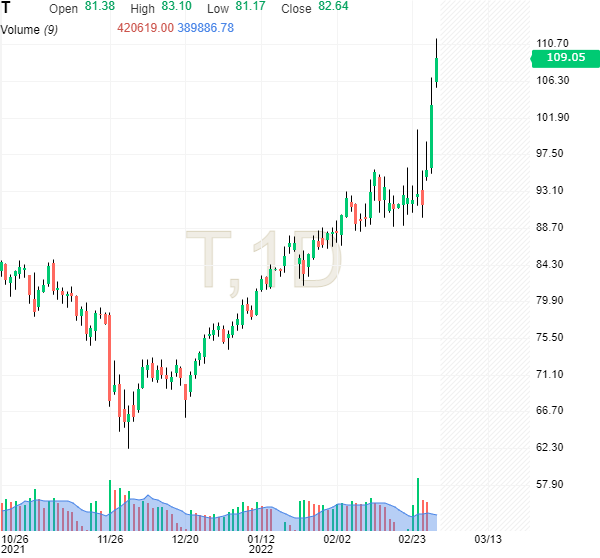
Task: Click the 57.90 price axis label
Action: pos(549,485)
